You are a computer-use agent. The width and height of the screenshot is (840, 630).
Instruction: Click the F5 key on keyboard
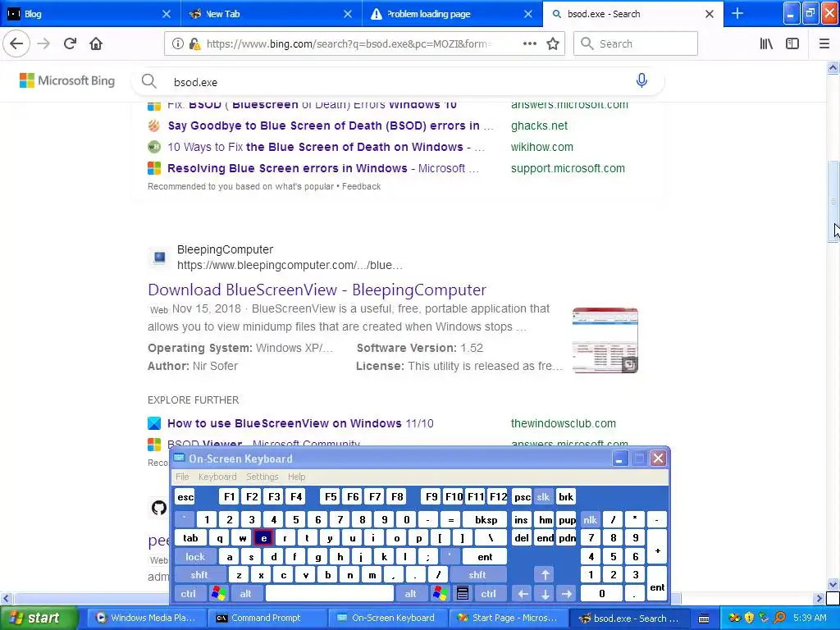(x=331, y=496)
